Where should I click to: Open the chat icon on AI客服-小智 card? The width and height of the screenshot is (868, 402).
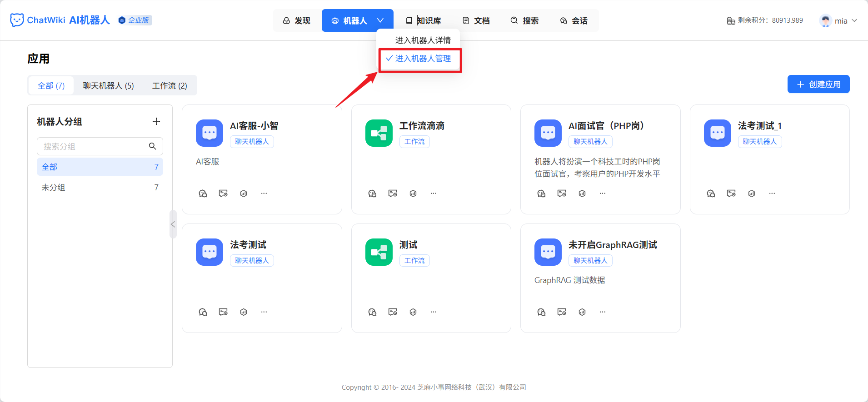pyautogui.click(x=203, y=194)
